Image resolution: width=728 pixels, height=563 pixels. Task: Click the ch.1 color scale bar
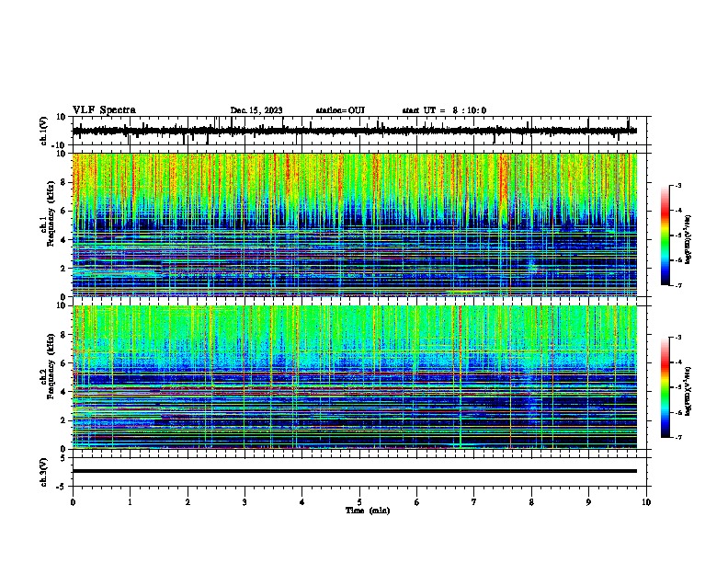(665, 236)
